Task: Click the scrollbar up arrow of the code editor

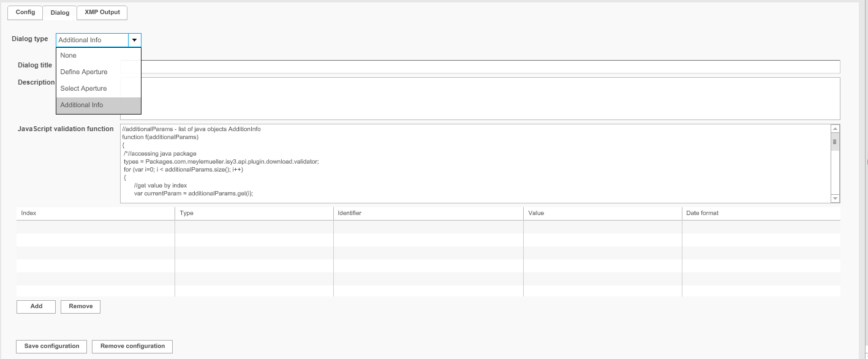Action: [834, 129]
